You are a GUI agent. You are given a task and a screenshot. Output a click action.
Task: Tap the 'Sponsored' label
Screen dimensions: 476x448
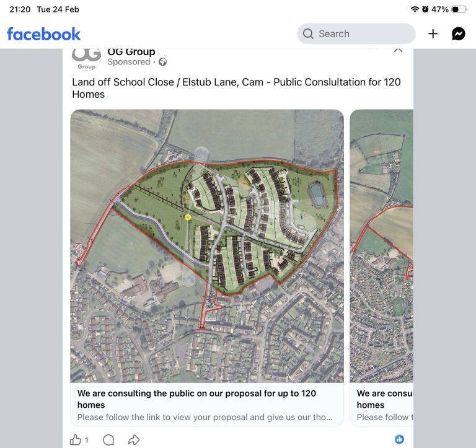(128, 62)
